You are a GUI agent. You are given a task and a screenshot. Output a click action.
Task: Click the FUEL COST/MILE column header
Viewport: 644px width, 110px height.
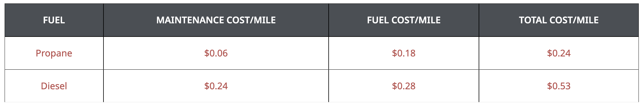click(404, 20)
